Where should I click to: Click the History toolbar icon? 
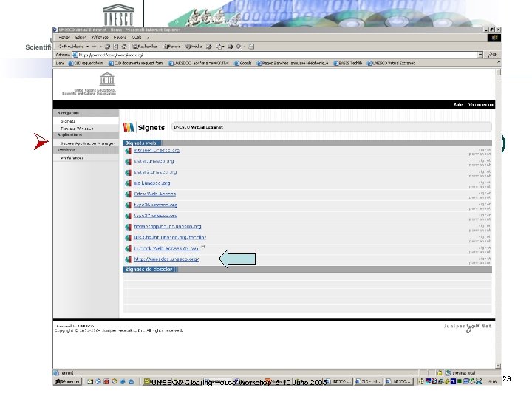(x=209, y=47)
